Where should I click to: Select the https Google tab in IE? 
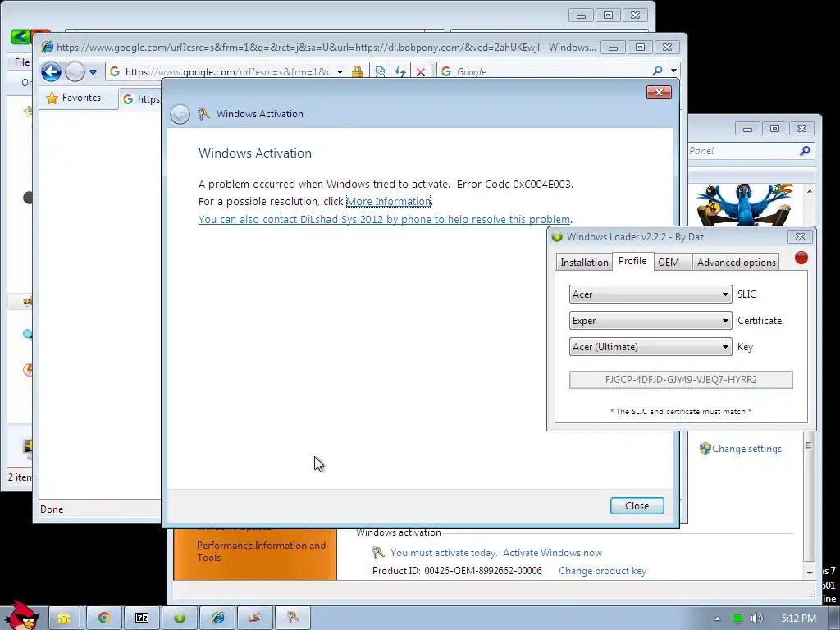(140, 99)
